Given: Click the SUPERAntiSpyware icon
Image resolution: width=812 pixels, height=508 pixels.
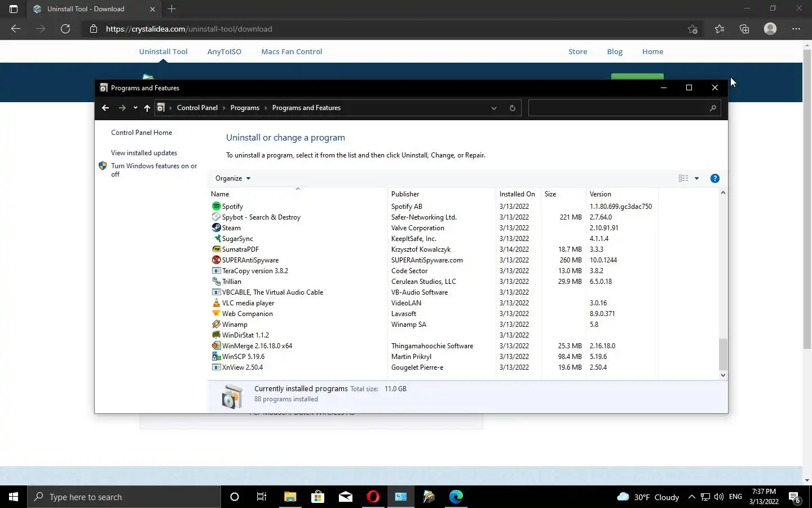Looking at the screenshot, I should click(216, 260).
